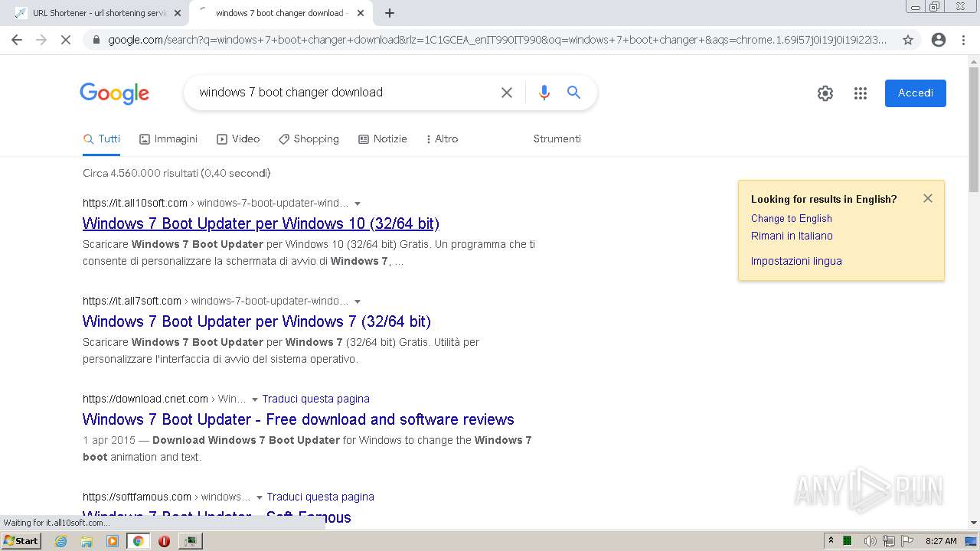Close the URL Shortener tab

(x=178, y=13)
